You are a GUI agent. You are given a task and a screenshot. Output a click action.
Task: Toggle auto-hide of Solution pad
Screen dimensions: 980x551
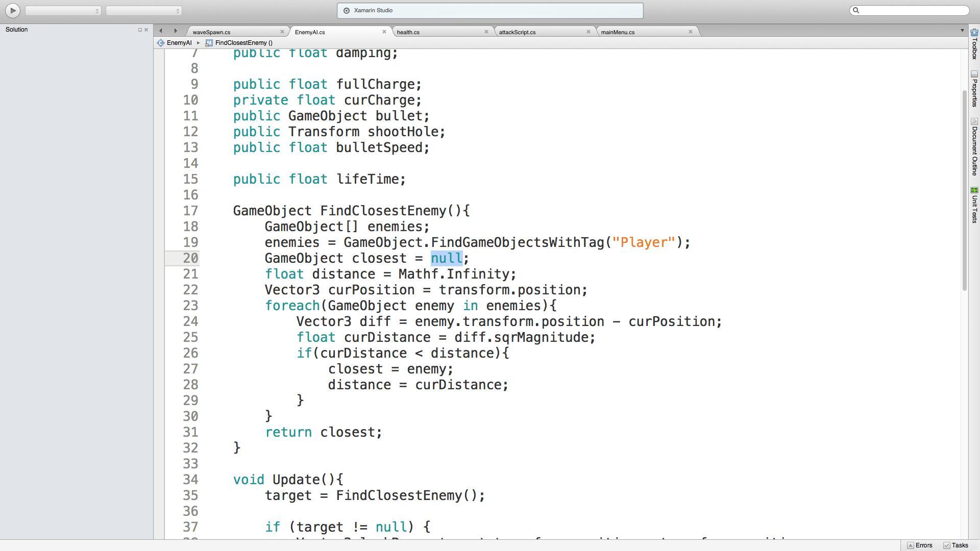pyautogui.click(x=140, y=30)
